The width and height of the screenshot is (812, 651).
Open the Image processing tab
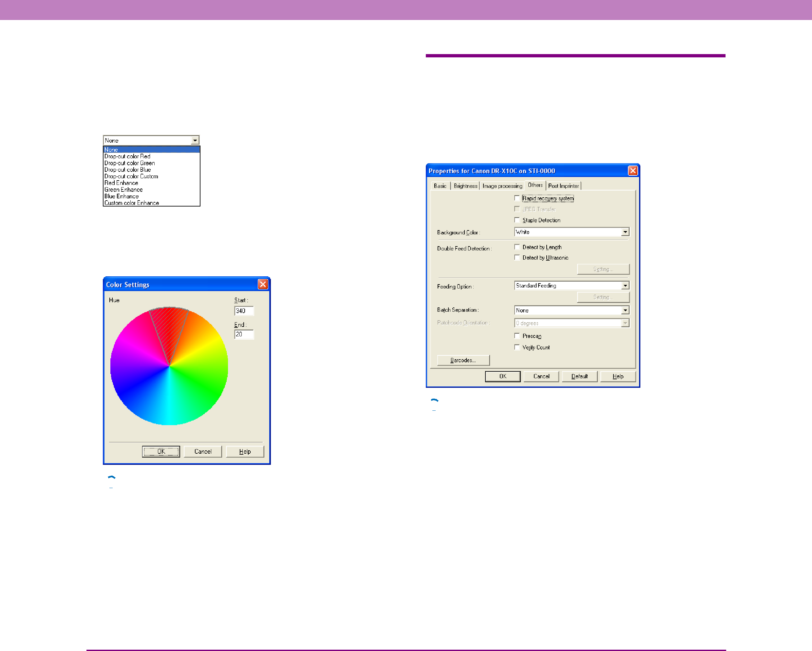click(502, 186)
